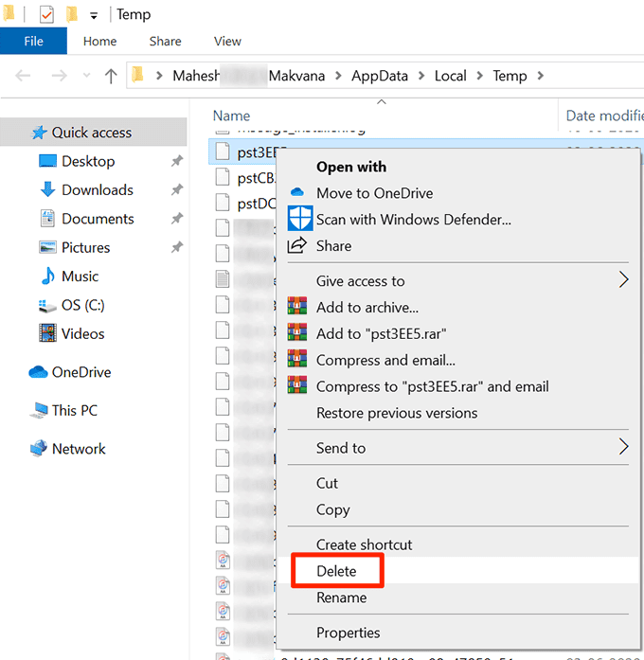Click the Up arrow navigation button
Screen dimensions: 644x660
pos(111,76)
